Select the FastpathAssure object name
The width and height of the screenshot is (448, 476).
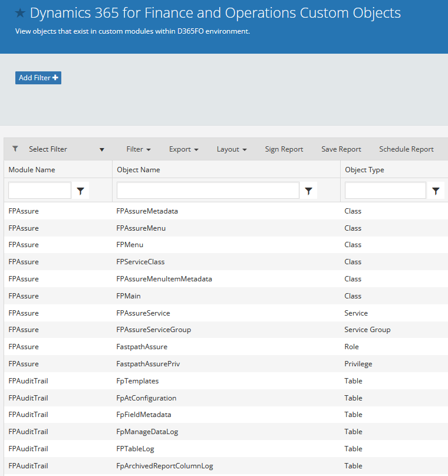[142, 347]
